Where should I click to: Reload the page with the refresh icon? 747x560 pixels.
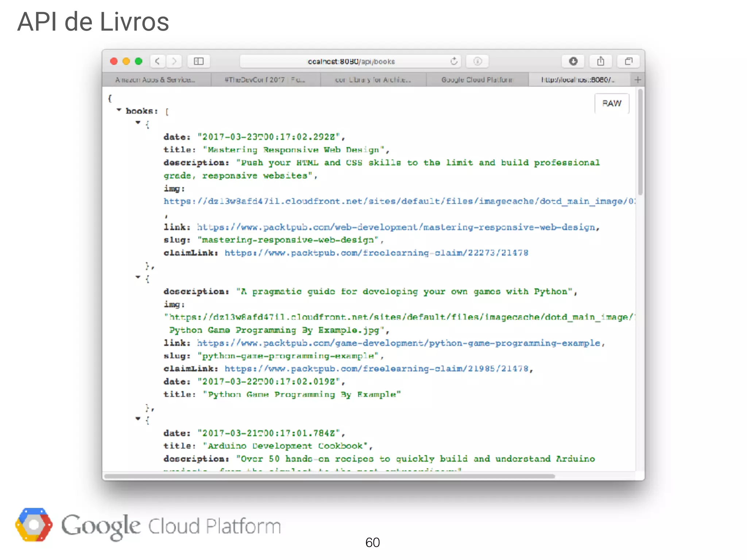coord(454,61)
